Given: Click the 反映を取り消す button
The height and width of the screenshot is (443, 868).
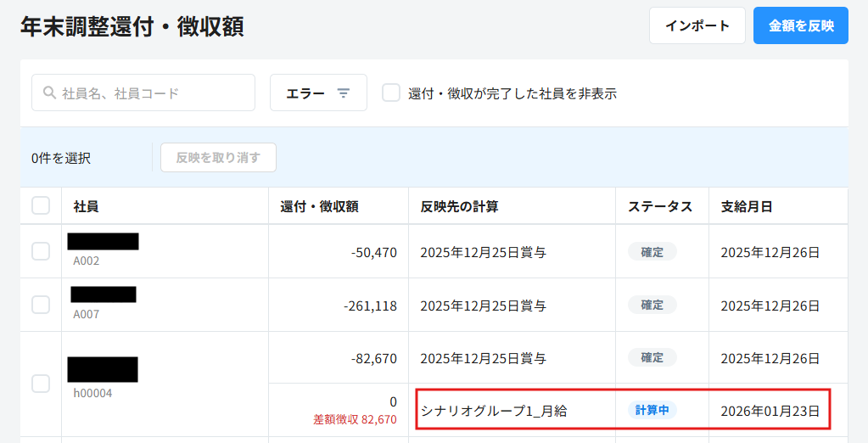Looking at the screenshot, I should [218, 157].
